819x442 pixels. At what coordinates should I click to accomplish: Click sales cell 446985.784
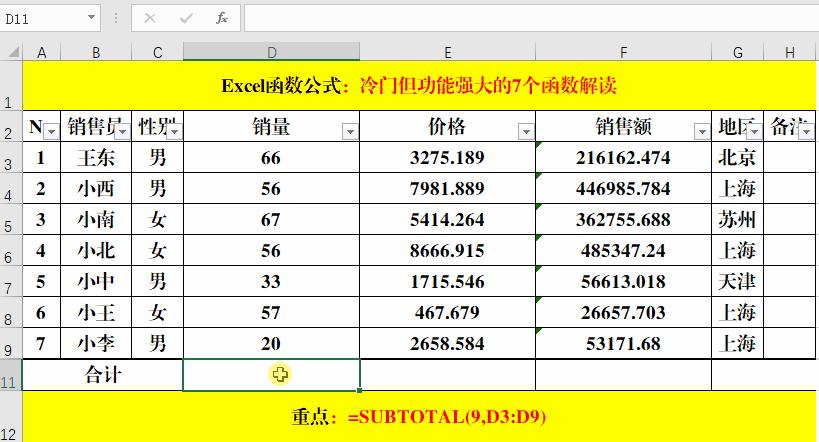[624, 188]
